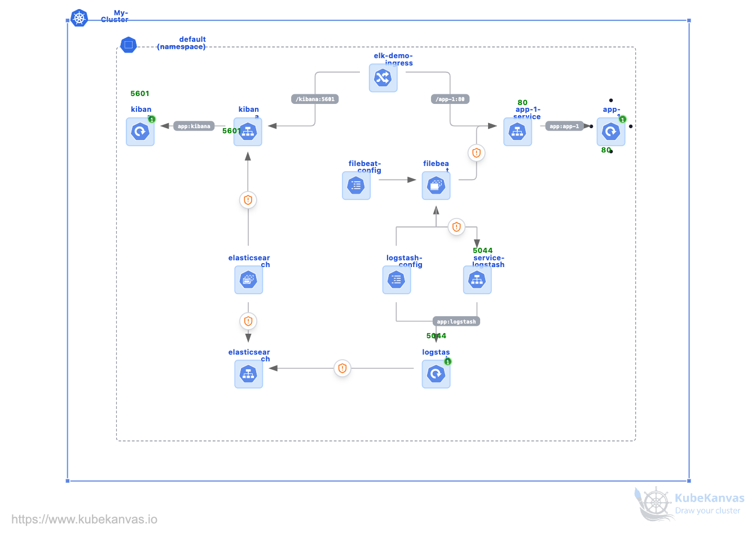Select the kibana deployment icon with replica badge

[140, 132]
